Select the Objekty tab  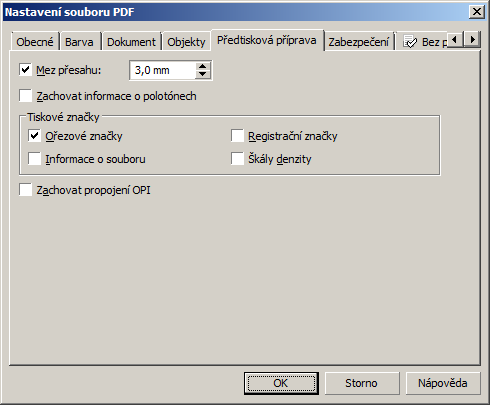(x=186, y=42)
